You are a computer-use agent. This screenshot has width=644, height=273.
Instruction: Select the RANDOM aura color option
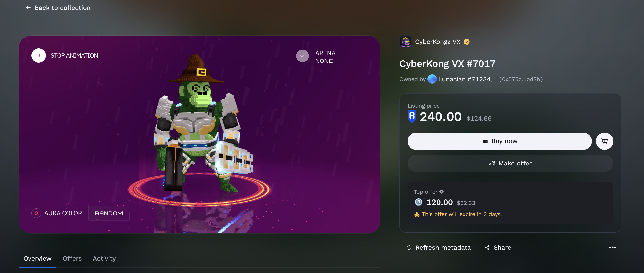point(109,213)
